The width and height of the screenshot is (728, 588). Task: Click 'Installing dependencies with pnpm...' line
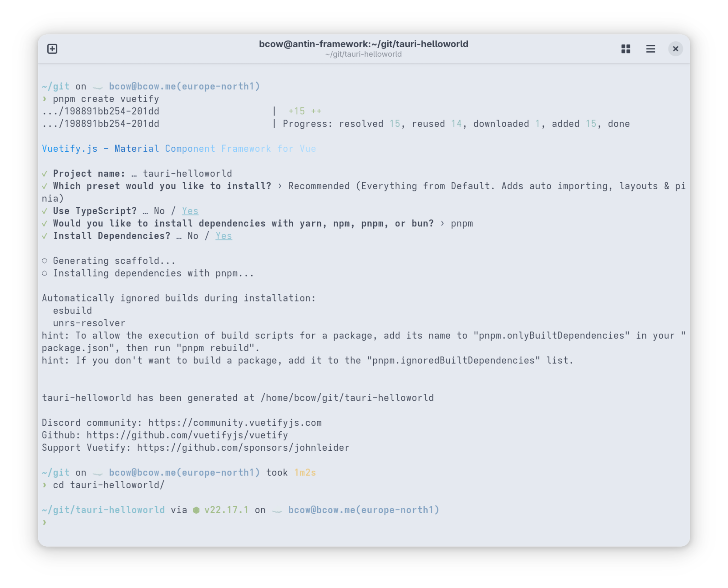click(x=148, y=273)
